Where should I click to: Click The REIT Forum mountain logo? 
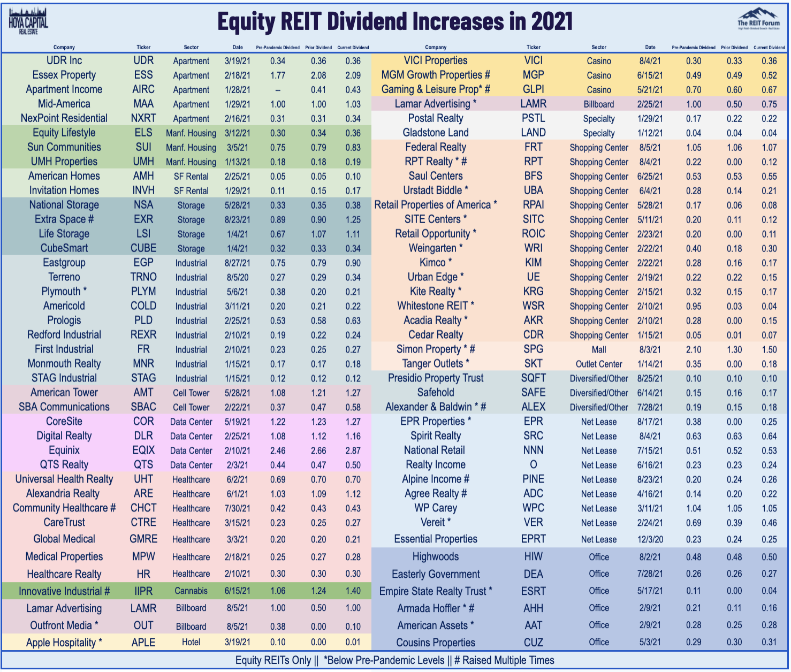tap(758, 18)
